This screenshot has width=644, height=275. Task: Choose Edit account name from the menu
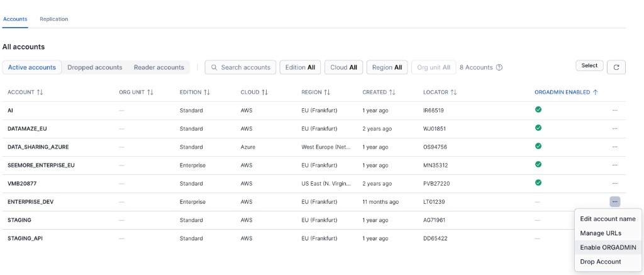click(x=608, y=219)
